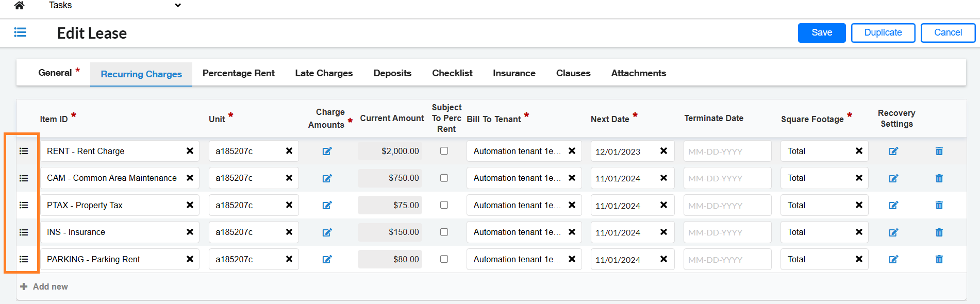Duplicate the lease
This screenshot has width=980, height=304.
click(x=883, y=32)
